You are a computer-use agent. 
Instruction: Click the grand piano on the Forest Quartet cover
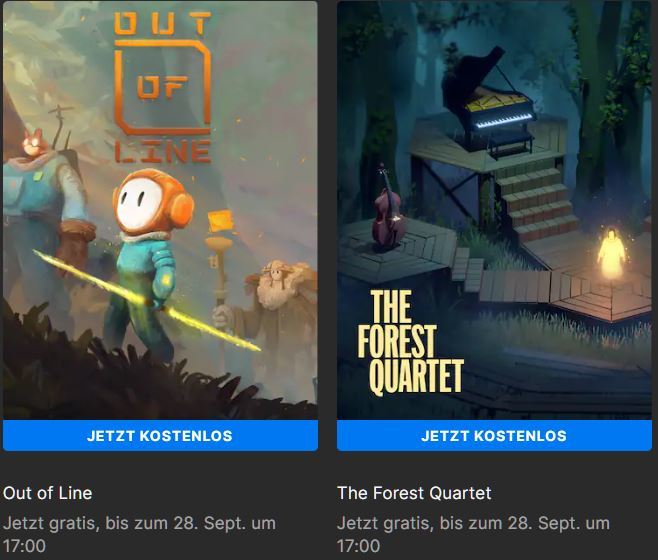coord(490,103)
